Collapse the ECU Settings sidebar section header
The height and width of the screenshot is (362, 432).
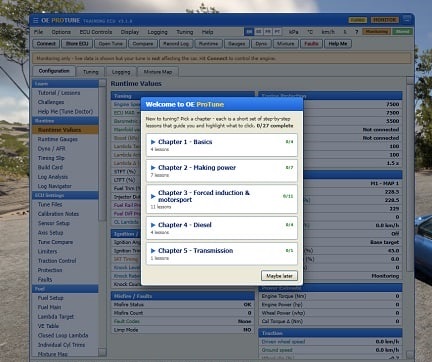pos(65,195)
